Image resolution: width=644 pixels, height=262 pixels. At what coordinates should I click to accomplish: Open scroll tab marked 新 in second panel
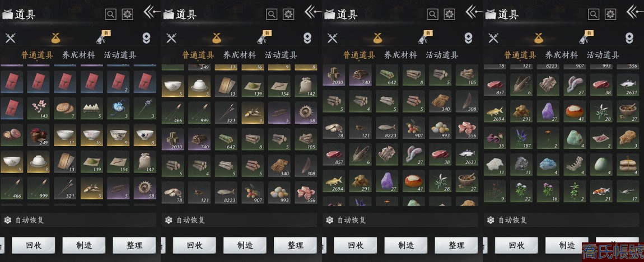point(263,38)
